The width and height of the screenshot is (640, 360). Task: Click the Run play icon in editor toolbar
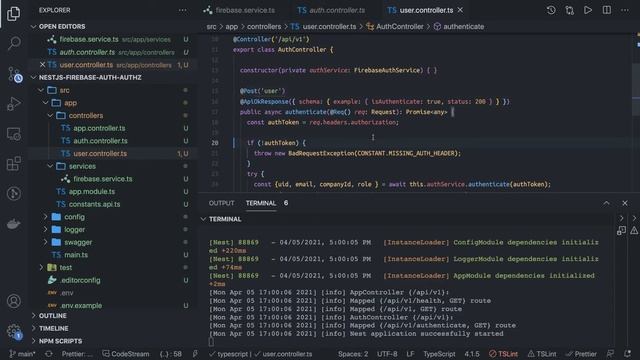tap(588, 10)
